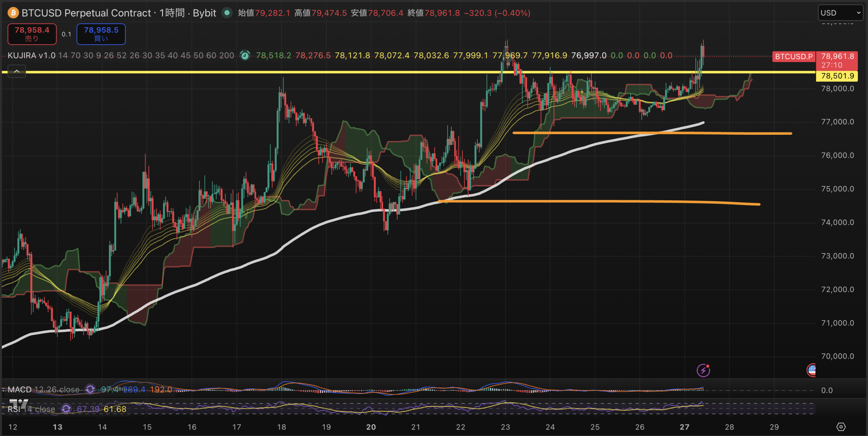Open chart settings hexagon gear icon
Image resolution: width=868 pixels, height=436 pixels.
pyautogui.click(x=841, y=427)
